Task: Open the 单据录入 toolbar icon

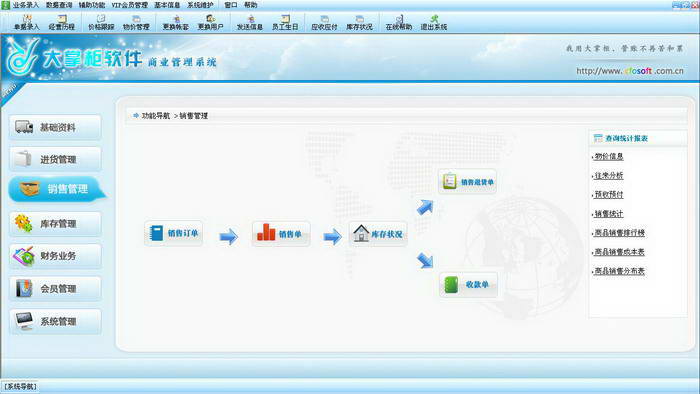Action: click(27, 22)
